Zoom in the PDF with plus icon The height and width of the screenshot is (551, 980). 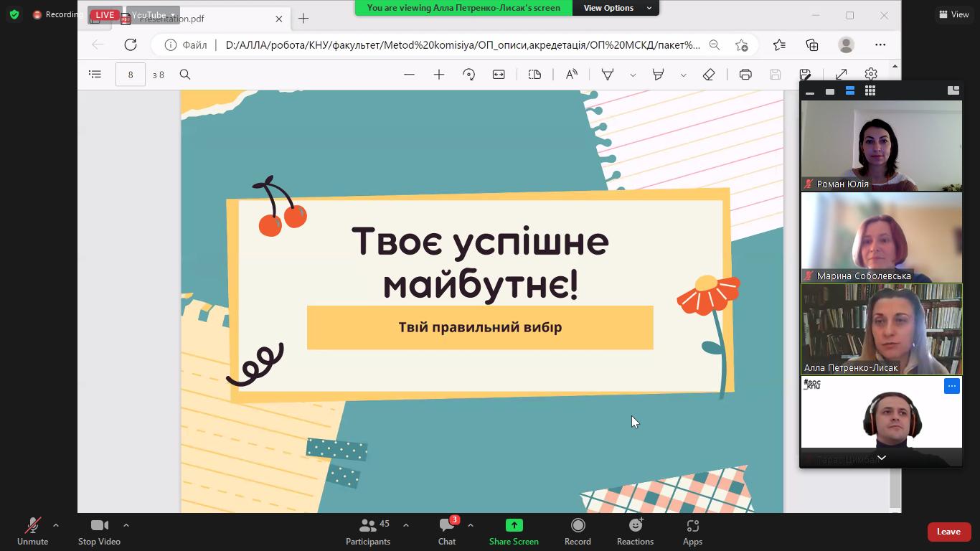tap(439, 75)
